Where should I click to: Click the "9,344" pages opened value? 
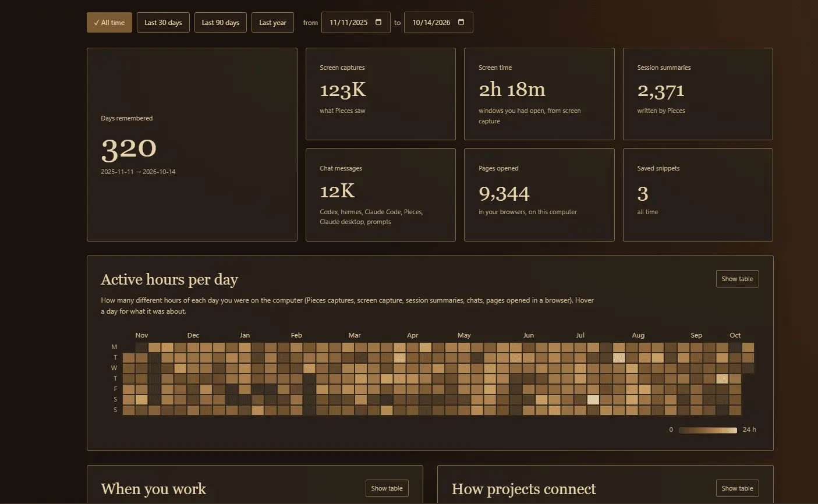504,193
